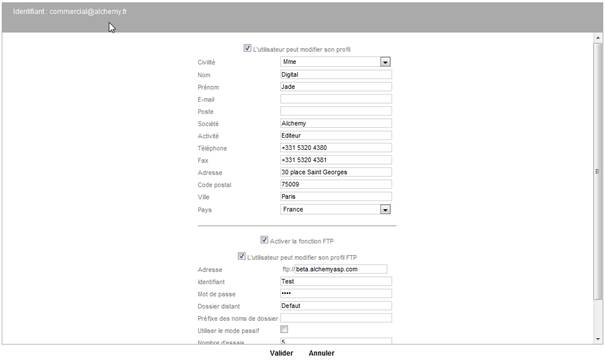Click the empty Poste field

coord(336,111)
